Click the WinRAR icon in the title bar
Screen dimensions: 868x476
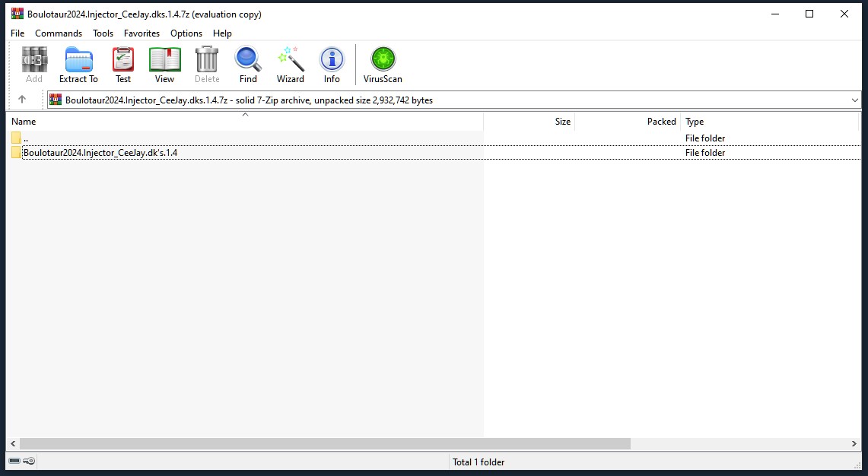tap(17, 14)
